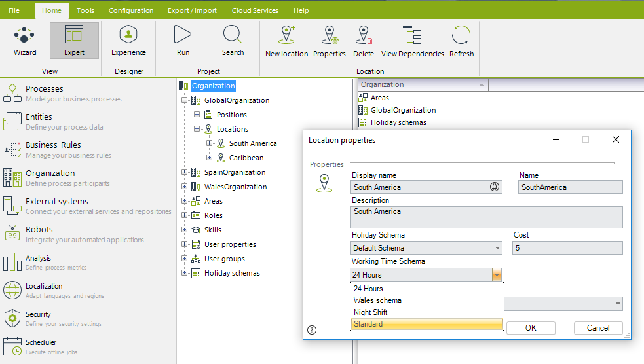Sort by the Organization column header
Screen dimensions: 644x364
tap(423, 84)
